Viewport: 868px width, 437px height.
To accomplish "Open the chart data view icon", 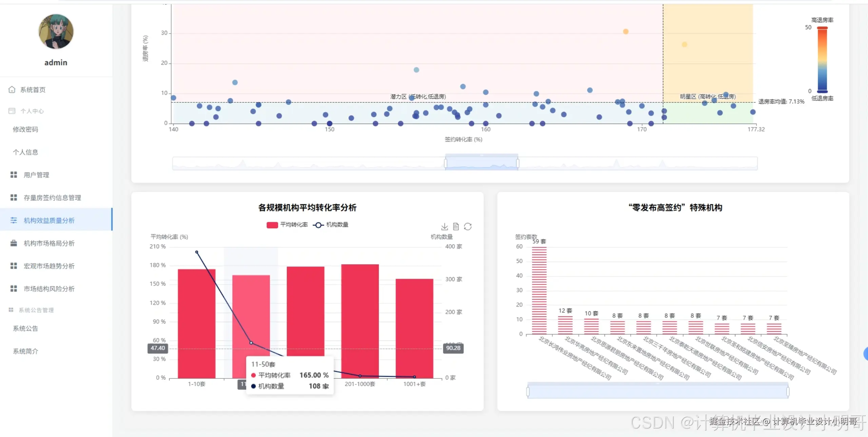I will 456,227.
